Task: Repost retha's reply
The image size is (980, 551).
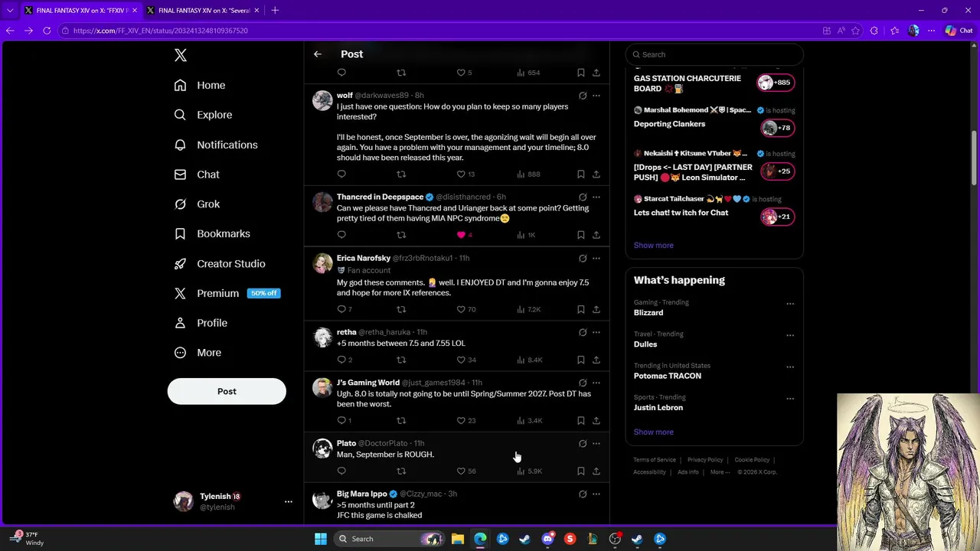Action: pyautogui.click(x=401, y=360)
